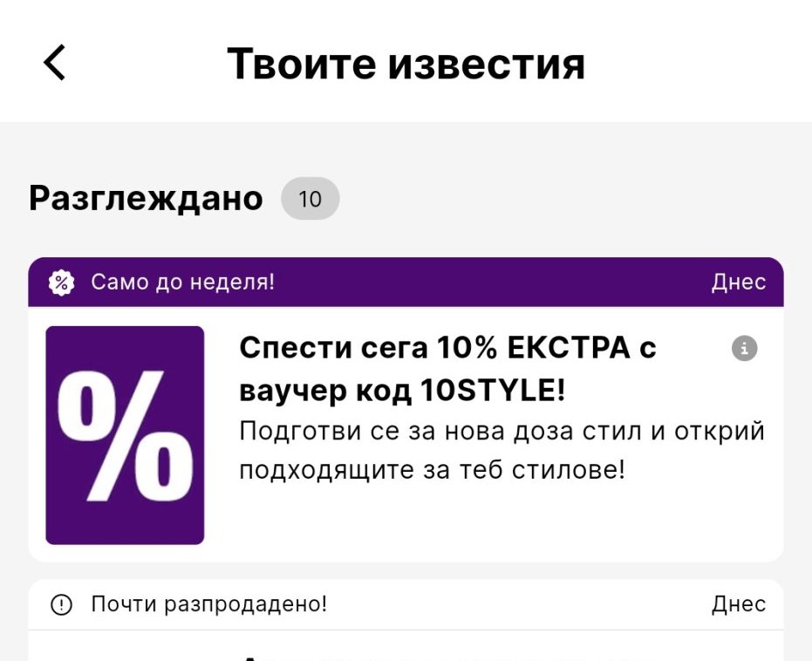Click the exclamation circle warning icon
The width and height of the screenshot is (812, 661).
point(60,604)
